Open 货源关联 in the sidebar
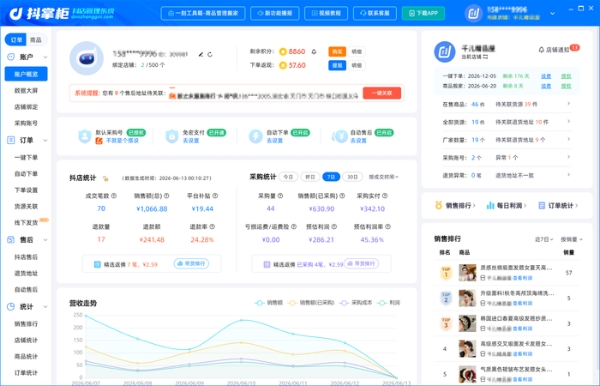 pyautogui.click(x=26, y=206)
